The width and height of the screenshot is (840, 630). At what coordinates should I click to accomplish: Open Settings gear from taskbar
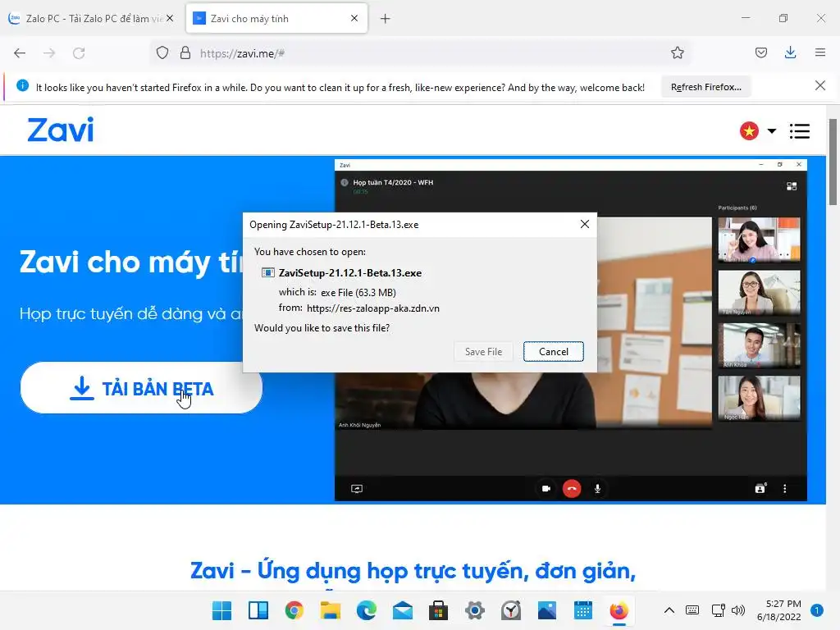tap(475, 610)
